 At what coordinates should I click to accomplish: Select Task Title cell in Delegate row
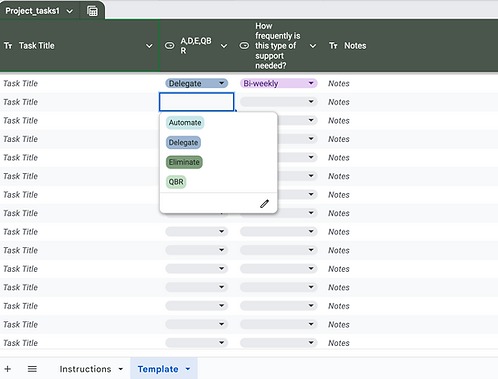pyautogui.click(x=79, y=83)
